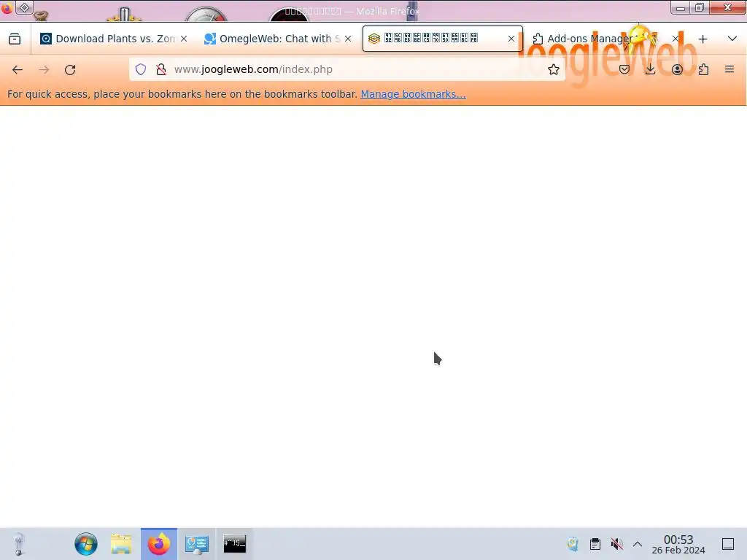
Task: Expand hidden system tray icons
Action: pos(638,544)
